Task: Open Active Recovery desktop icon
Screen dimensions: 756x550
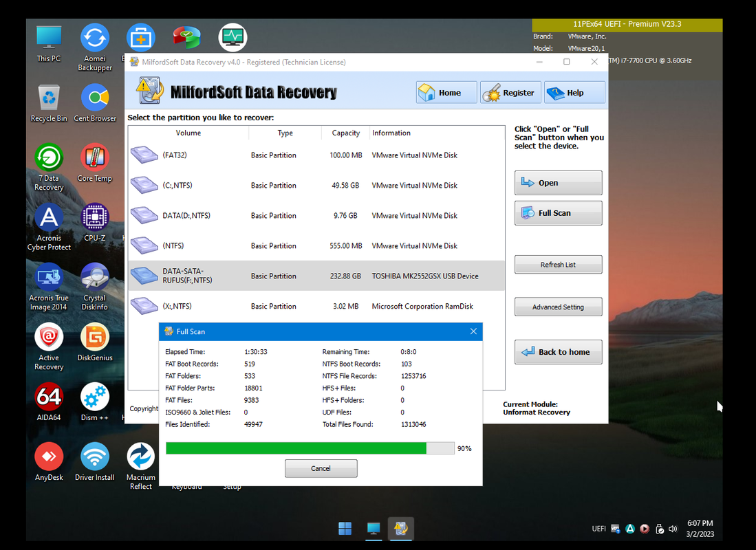Action: click(x=49, y=347)
